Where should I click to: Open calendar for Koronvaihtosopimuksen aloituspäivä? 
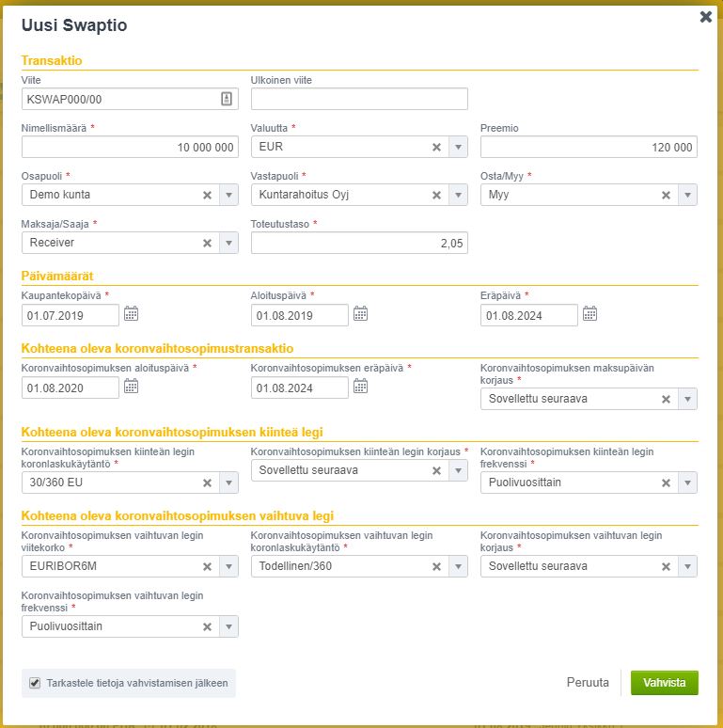click(x=132, y=387)
